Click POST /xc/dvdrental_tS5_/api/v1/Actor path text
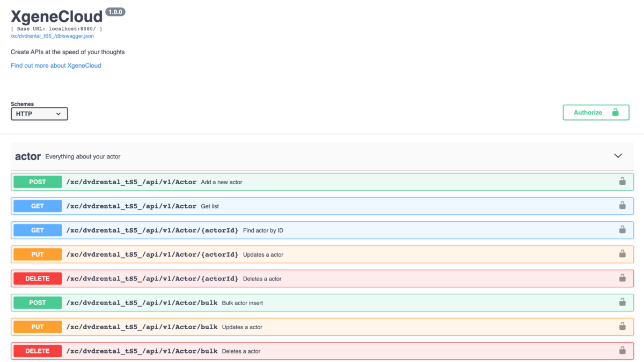This screenshot has height=362, width=644. (131, 182)
